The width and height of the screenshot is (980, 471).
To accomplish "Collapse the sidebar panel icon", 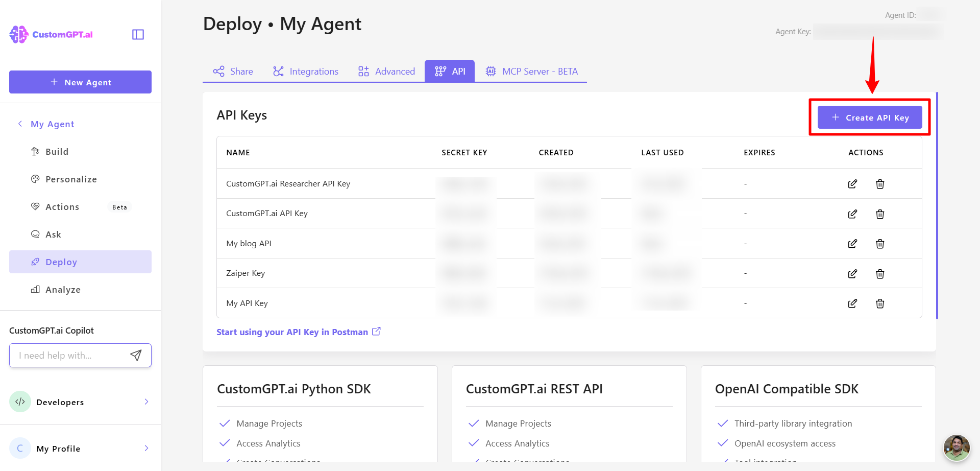I will (x=138, y=34).
